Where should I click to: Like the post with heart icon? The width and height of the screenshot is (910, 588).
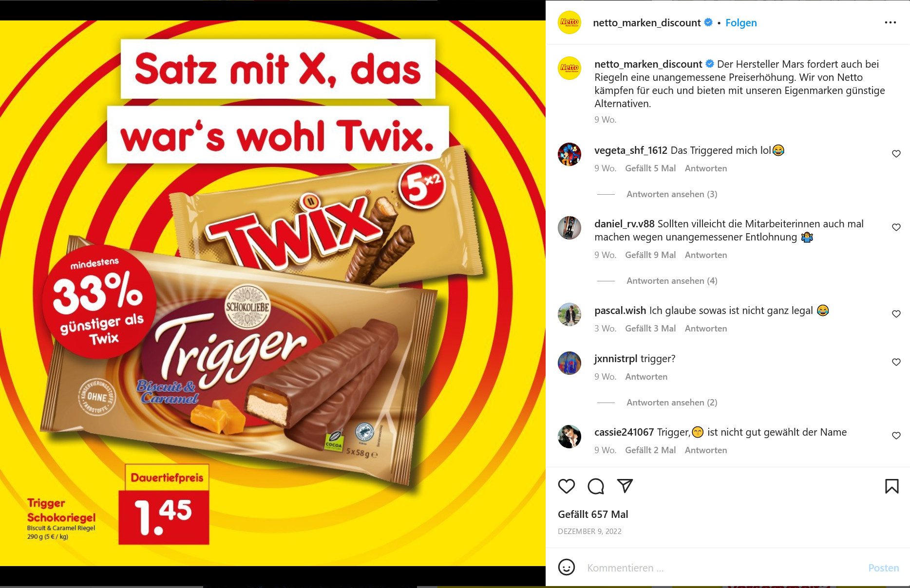pyautogui.click(x=566, y=486)
